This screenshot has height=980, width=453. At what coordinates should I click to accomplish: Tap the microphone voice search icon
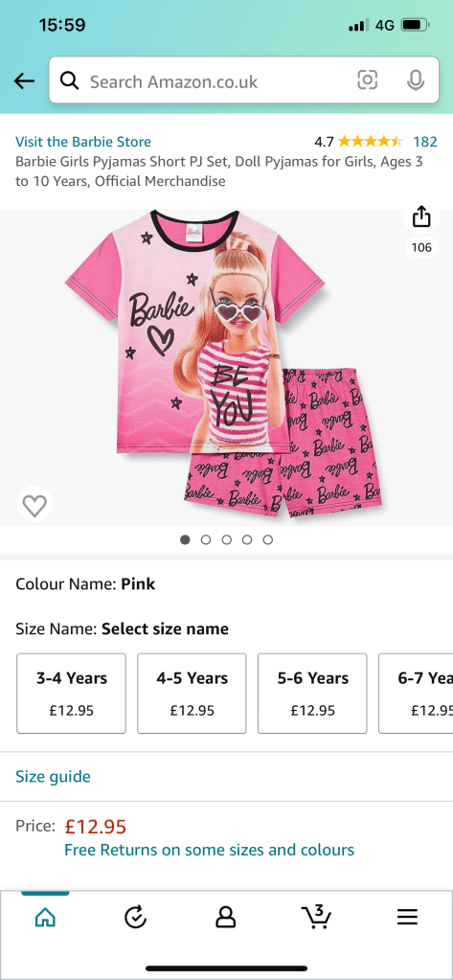coord(416,80)
